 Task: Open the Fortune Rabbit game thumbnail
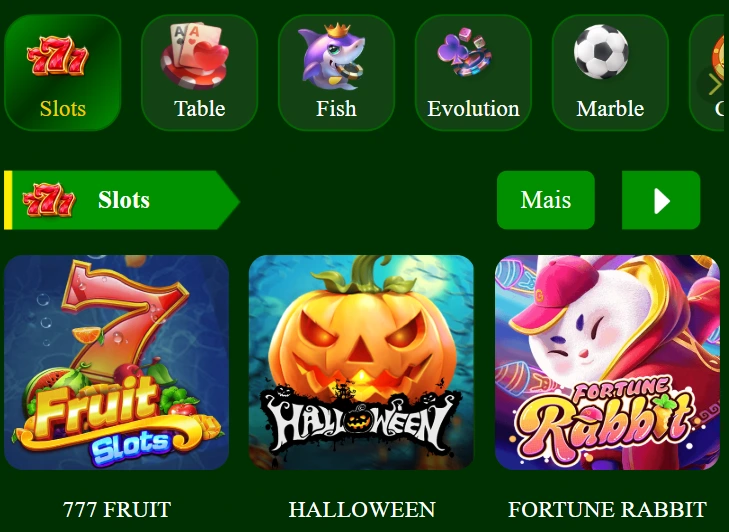607,362
